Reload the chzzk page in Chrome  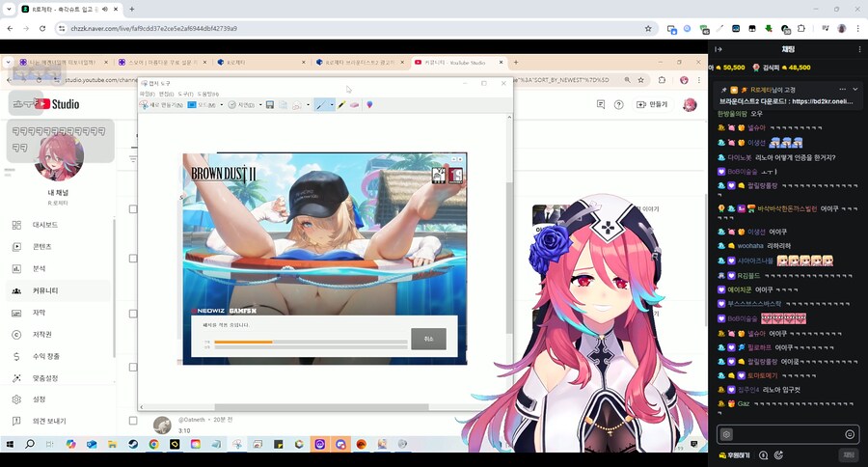[42, 28]
